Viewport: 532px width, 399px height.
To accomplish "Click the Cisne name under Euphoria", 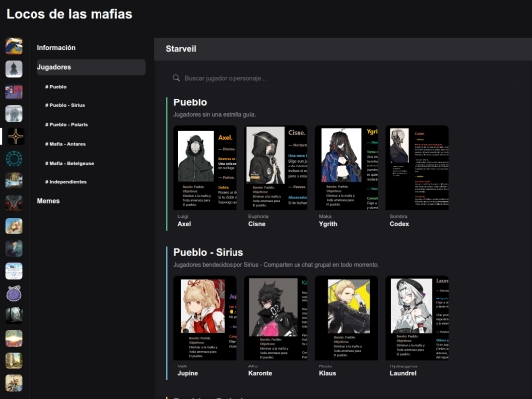I will (257, 224).
